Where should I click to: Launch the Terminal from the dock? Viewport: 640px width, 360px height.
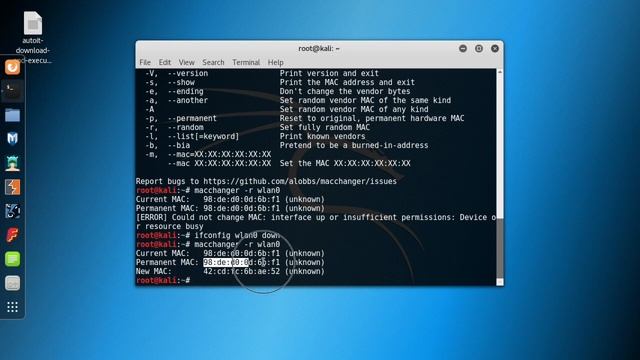[12, 91]
